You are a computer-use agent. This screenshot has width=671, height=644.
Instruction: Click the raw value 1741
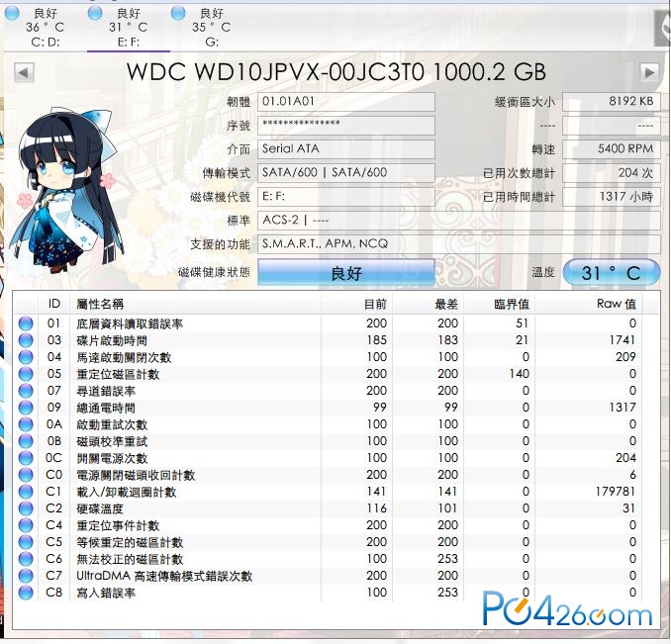(x=623, y=340)
